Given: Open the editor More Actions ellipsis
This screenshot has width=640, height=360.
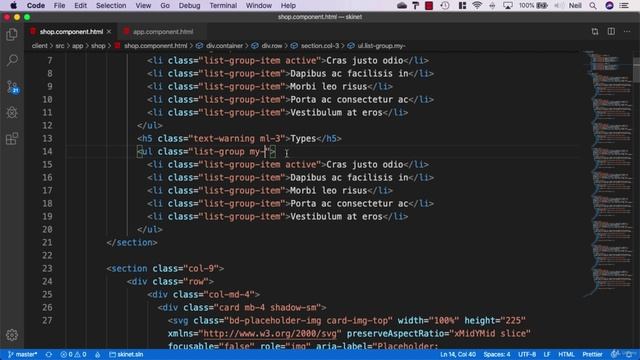Looking at the screenshot, I should [627, 31].
